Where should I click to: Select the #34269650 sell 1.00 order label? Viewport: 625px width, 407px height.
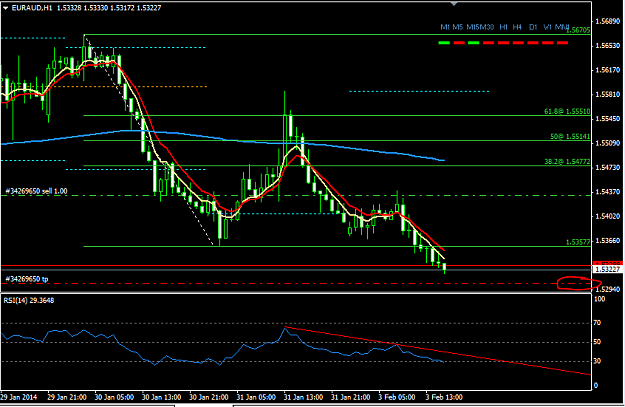(36, 191)
